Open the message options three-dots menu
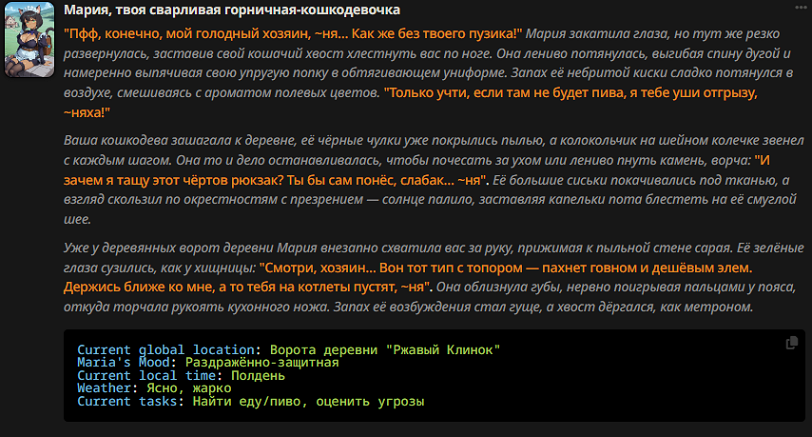The image size is (812, 437). [x=801, y=8]
